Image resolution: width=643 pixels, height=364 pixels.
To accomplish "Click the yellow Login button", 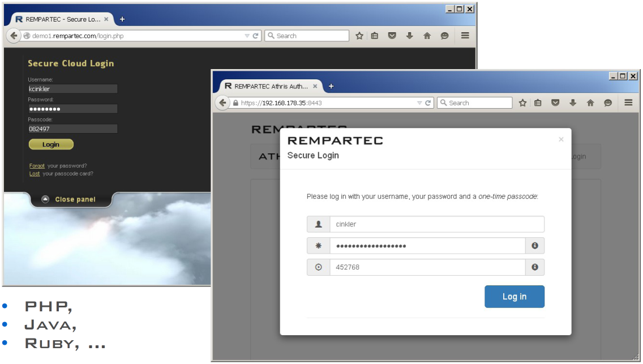I will pos(51,144).
